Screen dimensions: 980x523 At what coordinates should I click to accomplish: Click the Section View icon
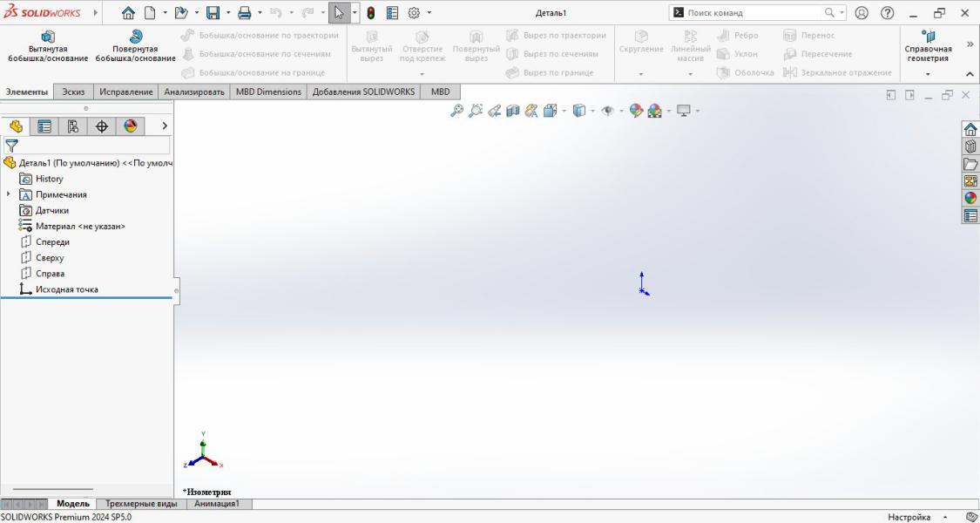coord(512,111)
